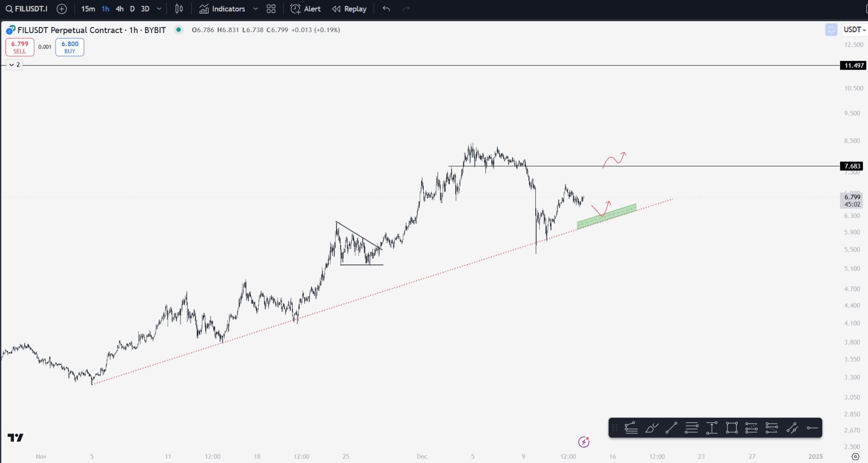
Task: Click the 12.500 price scale label
Action: click(x=854, y=45)
